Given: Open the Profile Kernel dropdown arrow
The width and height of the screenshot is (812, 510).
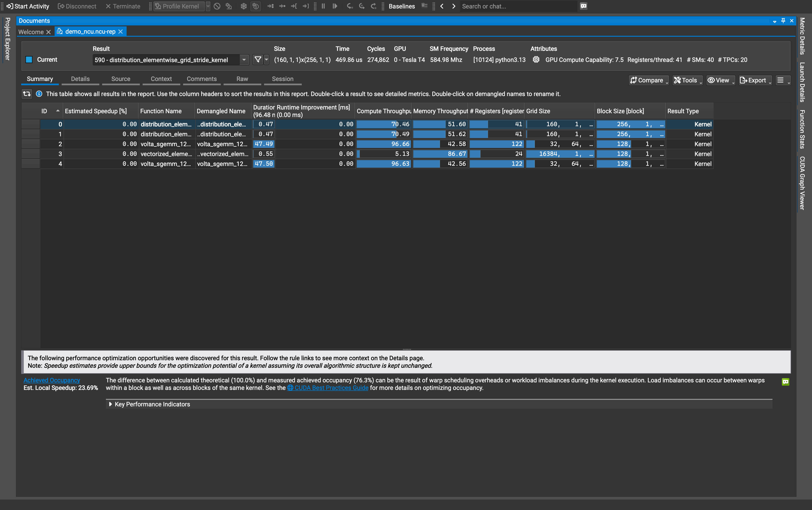Looking at the screenshot, I should [x=208, y=6].
